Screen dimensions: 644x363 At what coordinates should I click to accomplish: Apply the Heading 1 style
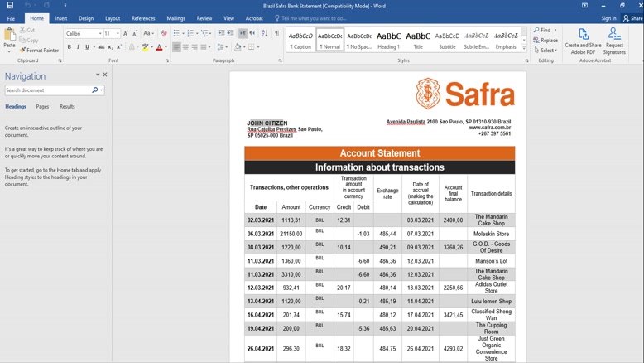click(388, 40)
